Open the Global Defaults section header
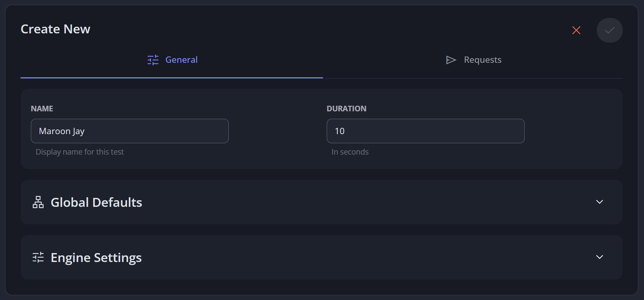 (322, 202)
